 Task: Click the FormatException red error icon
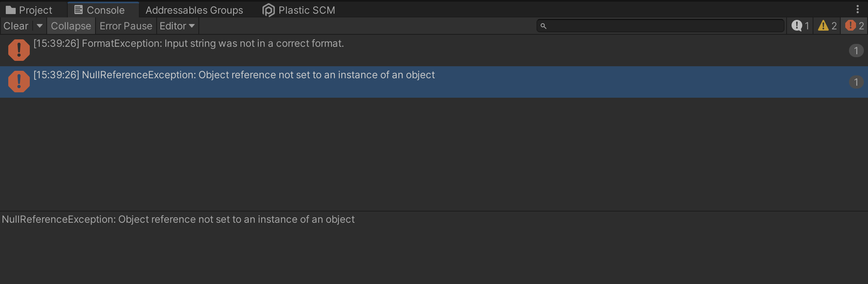point(19,50)
